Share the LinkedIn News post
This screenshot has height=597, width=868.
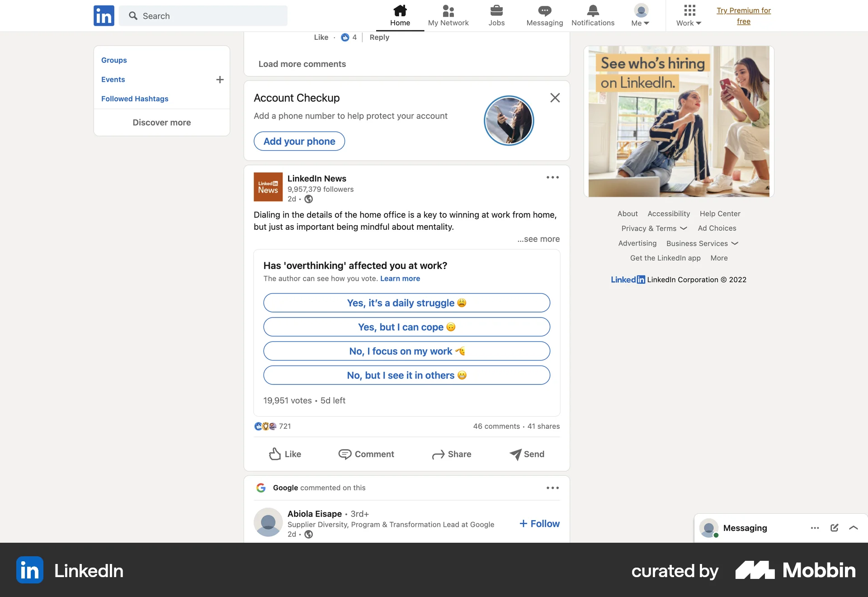coord(452,454)
